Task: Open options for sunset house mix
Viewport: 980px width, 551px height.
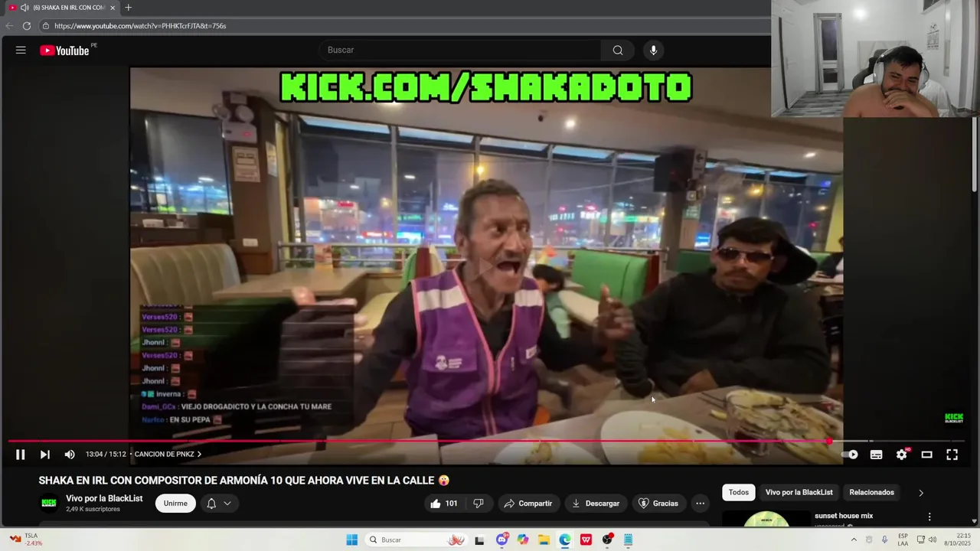Action: point(929,517)
